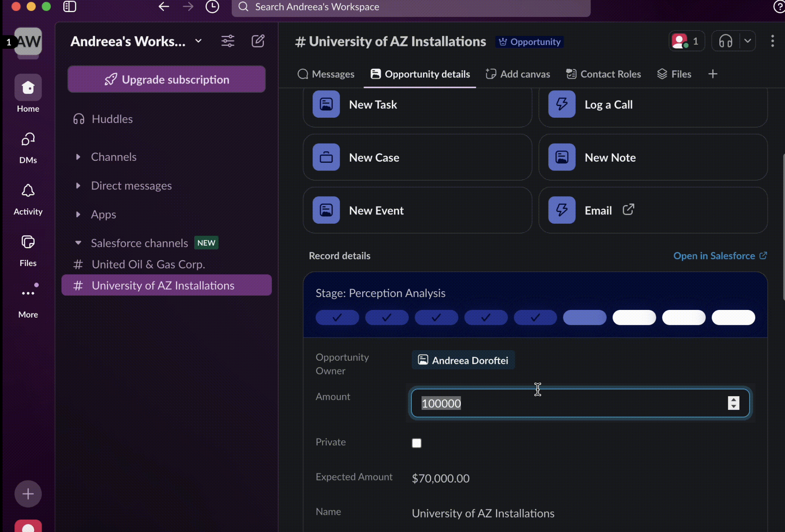Open Files in the left rail
The width and height of the screenshot is (785, 532).
(28, 251)
